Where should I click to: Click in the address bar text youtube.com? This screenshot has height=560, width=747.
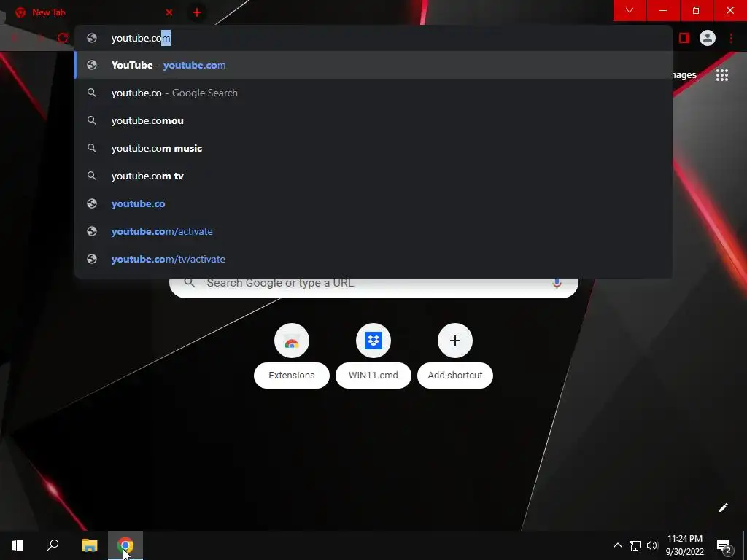coord(141,38)
